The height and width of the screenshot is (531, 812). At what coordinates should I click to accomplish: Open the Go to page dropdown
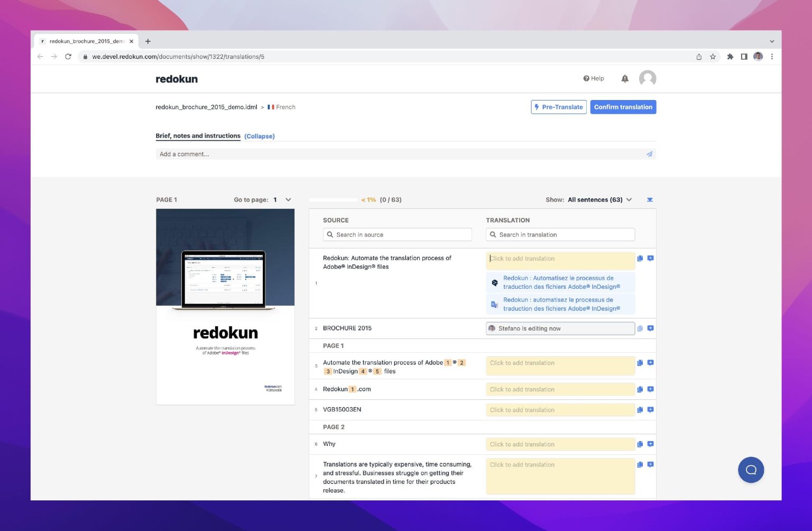288,200
